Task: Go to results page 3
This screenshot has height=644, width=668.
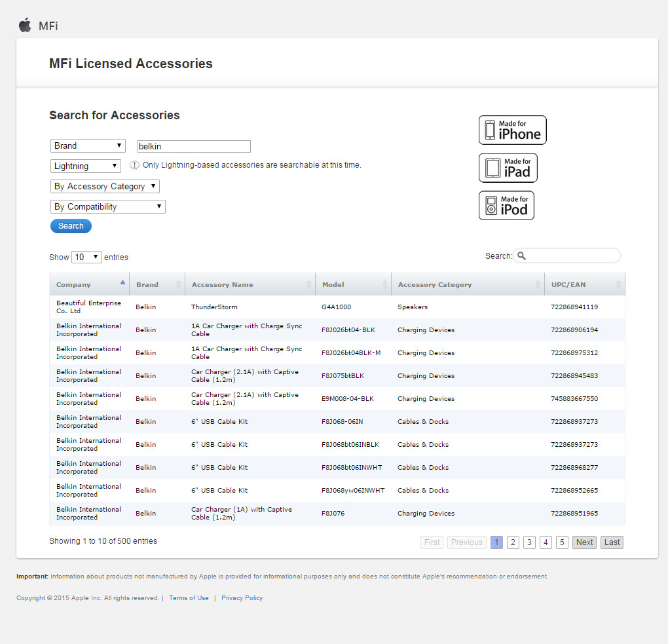Action: [x=529, y=542]
